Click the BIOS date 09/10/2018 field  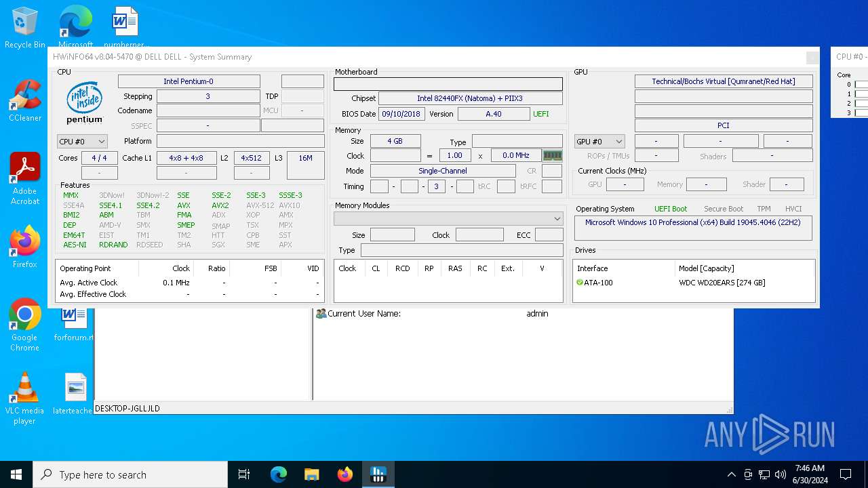pos(401,114)
